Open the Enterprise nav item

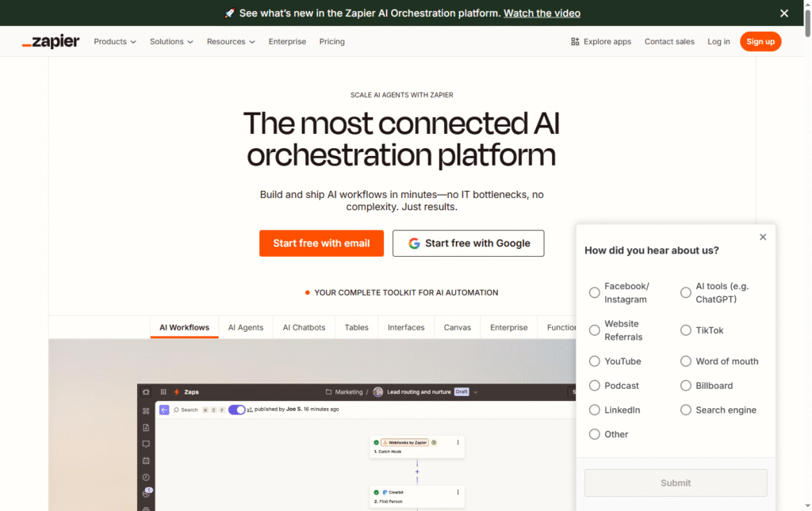tap(287, 41)
